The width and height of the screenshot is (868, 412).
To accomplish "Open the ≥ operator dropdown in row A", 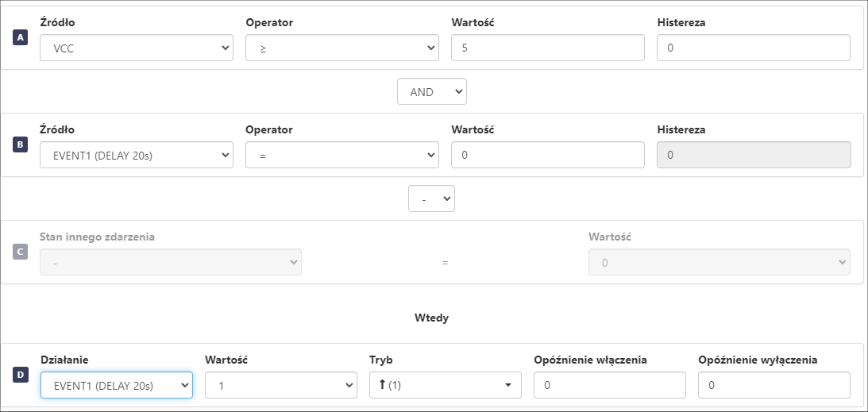I will point(342,48).
